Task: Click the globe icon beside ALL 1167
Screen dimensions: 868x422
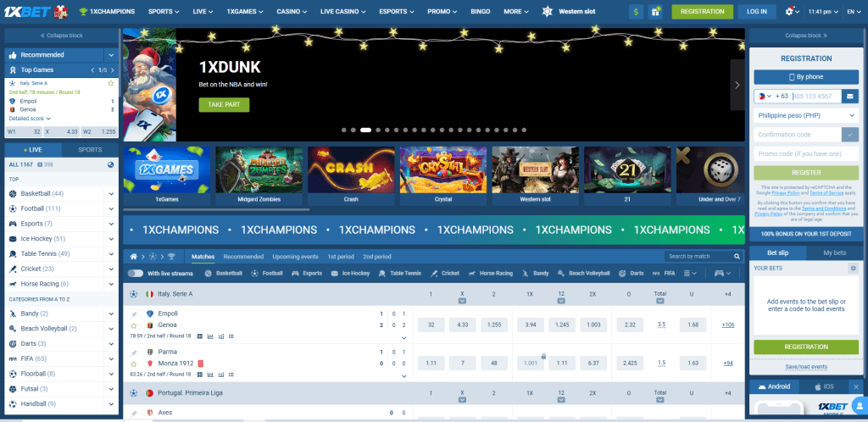Action: point(111,165)
